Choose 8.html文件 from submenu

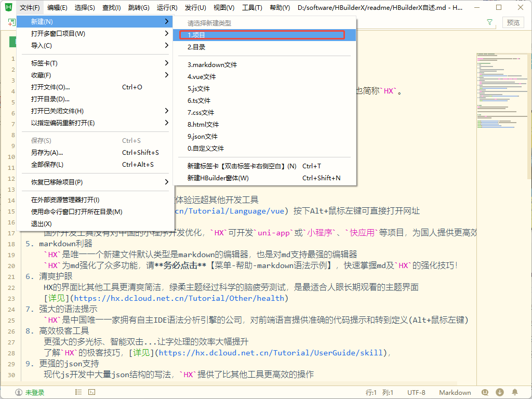pyautogui.click(x=264, y=124)
